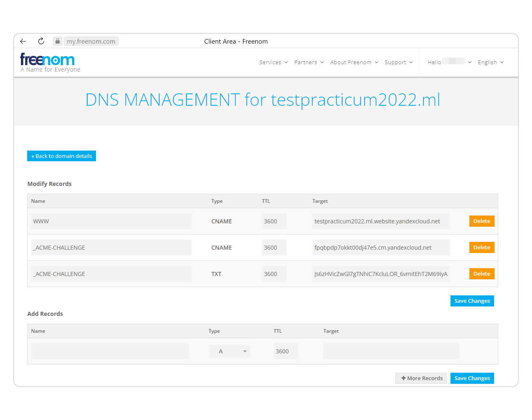Image resolution: width=532 pixels, height=420 pixels.
Task: Open the Freenom logo home link
Action: pos(50,63)
